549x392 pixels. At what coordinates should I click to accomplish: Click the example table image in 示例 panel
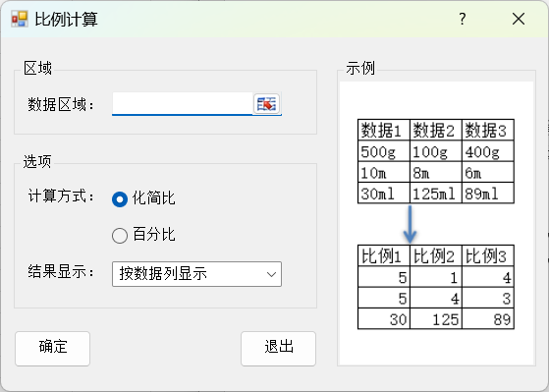click(436, 224)
